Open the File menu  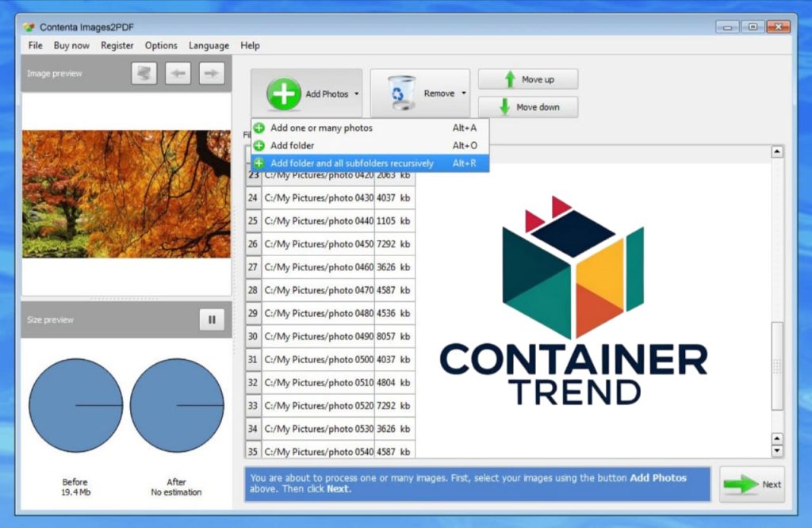click(x=35, y=45)
